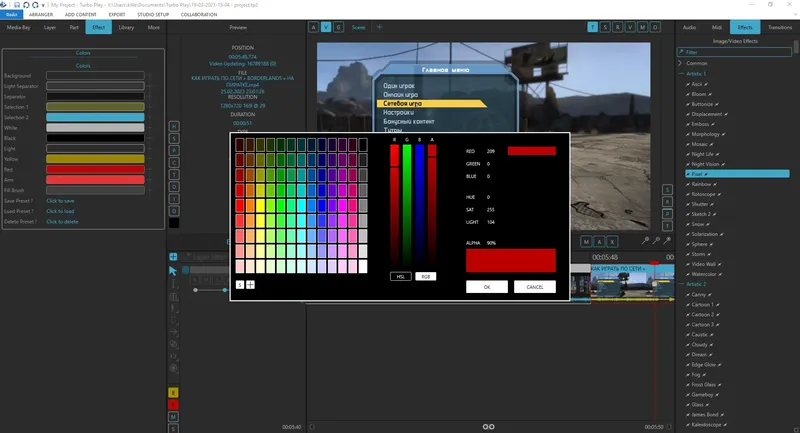Click the yellow B marker button
Screen dimensions: 800x433
pos(173,393)
